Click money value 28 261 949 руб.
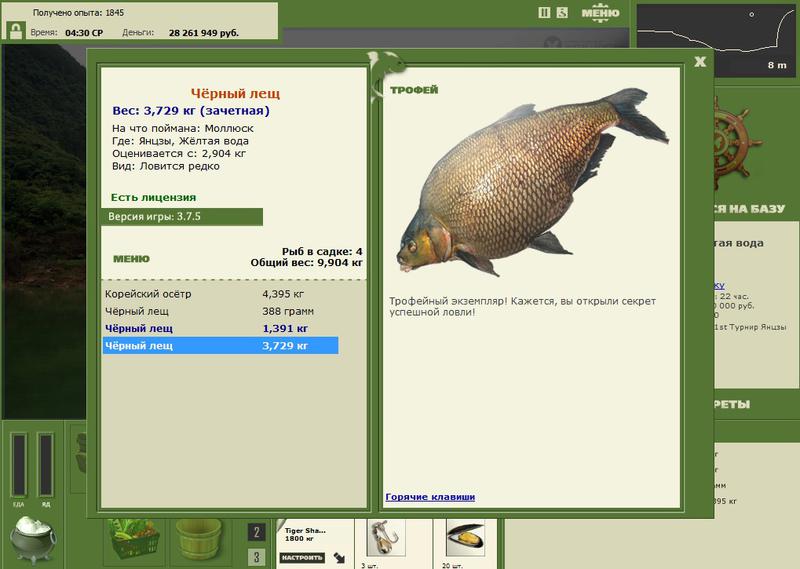The width and height of the screenshot is (800, 569). pos(204,33)
